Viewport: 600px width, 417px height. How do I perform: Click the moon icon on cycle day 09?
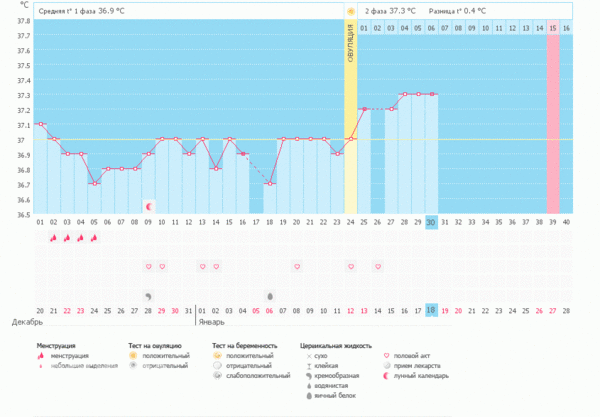pyautogui.click(x=149, y=206)
